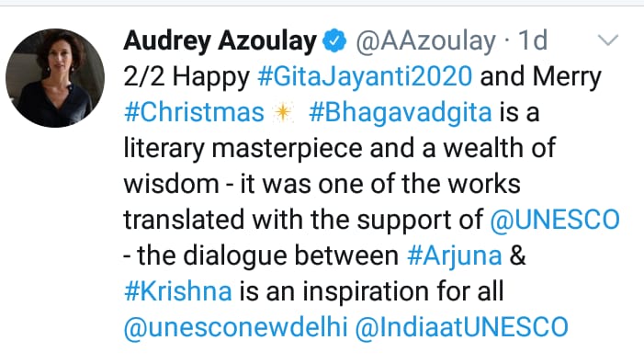Click the words 'literary masterpiece' in the tweet
Image resolution: width=644 pixels, height=363 pixels.
coord(243,148)
